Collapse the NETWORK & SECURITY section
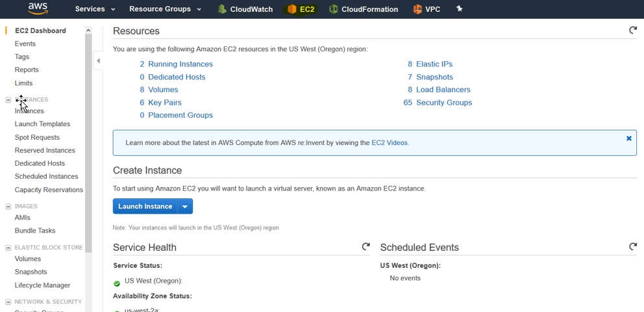 point(8,302)
